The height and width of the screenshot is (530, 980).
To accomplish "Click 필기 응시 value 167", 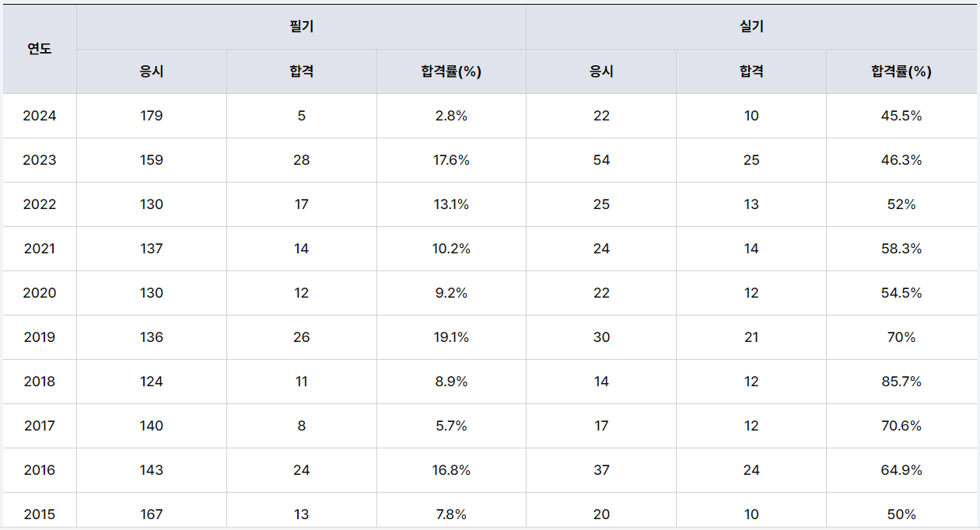I will pos(152,514).
